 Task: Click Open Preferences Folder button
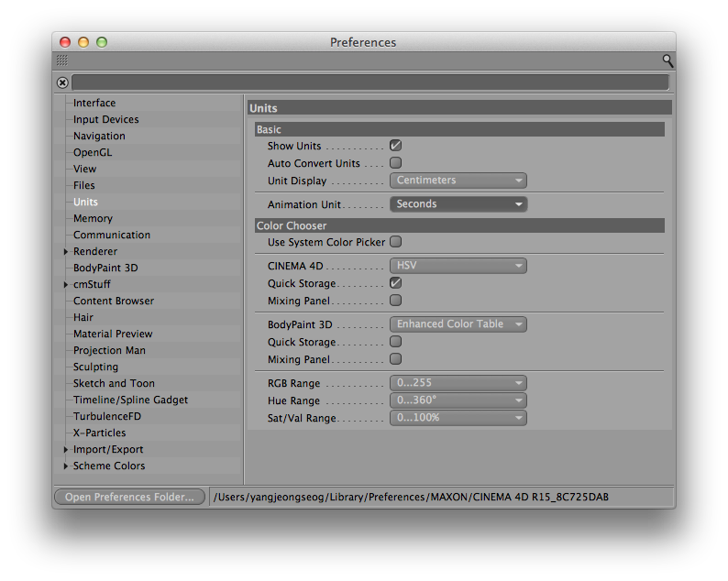(129, 497)
